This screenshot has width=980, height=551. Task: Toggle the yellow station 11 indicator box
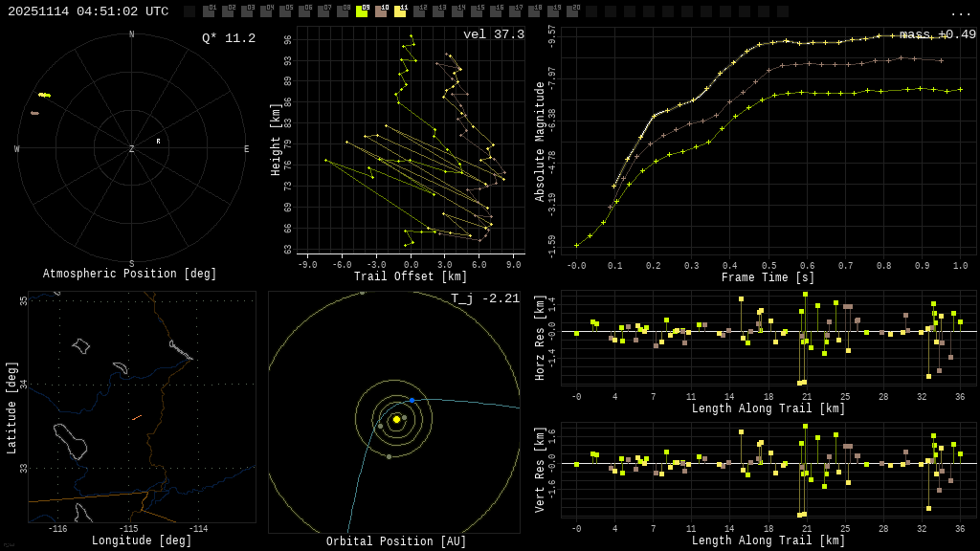click(x=400, y=11)
